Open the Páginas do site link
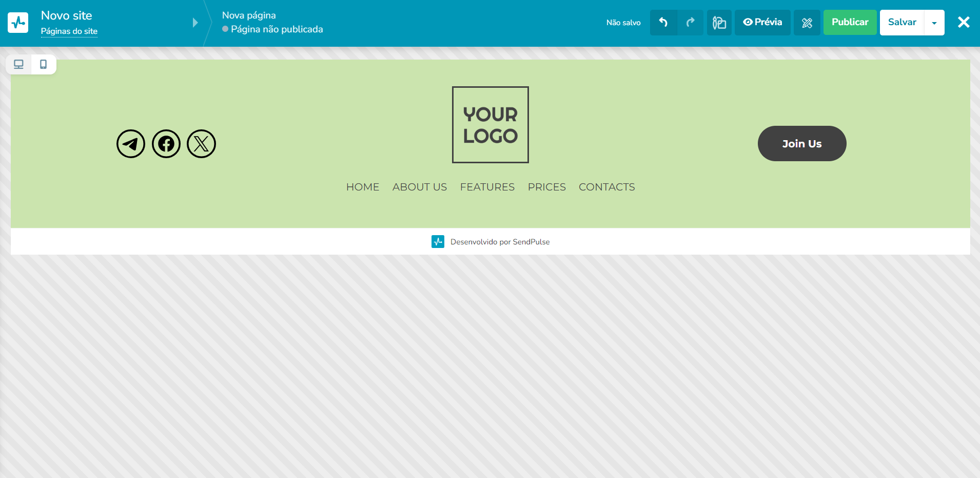Viewport: 980px width, 478px height. (x=69, y=31)
